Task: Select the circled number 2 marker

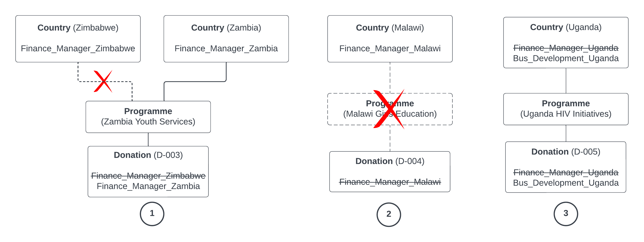Action: pos(389,214)
